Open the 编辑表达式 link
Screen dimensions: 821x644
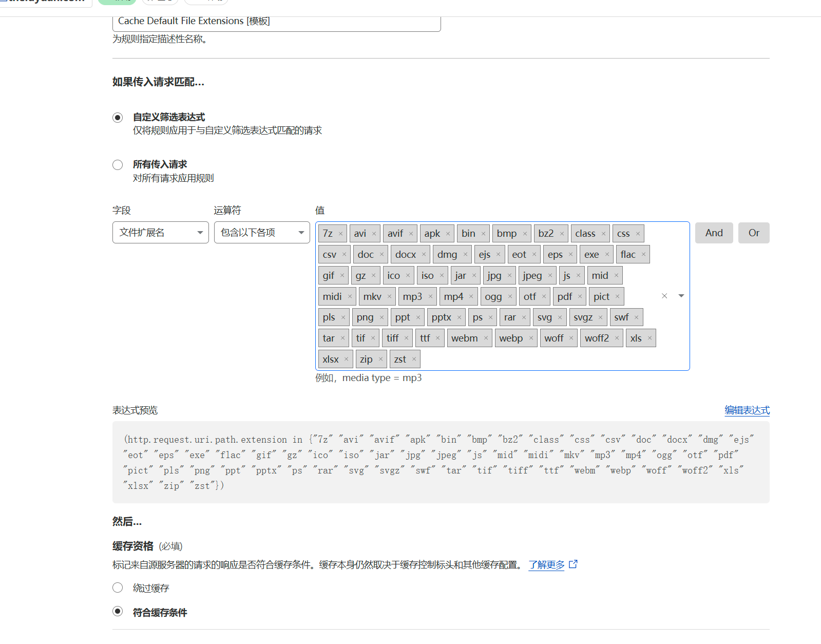[747, 410]
